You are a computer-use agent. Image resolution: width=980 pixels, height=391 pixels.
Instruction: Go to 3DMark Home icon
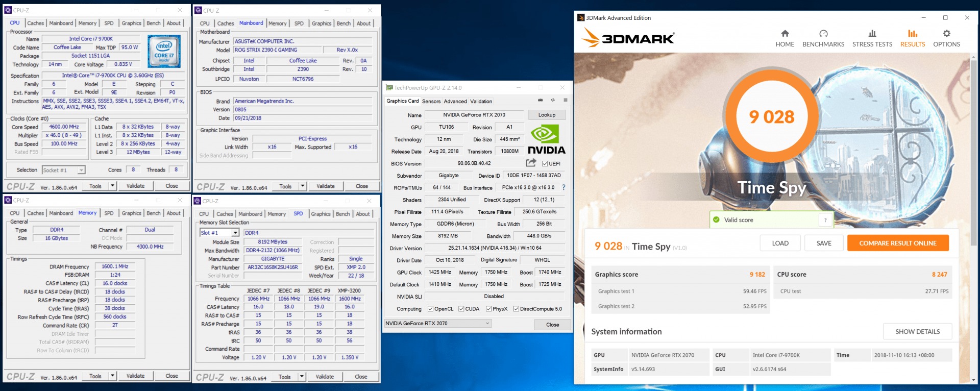(785, 34)
